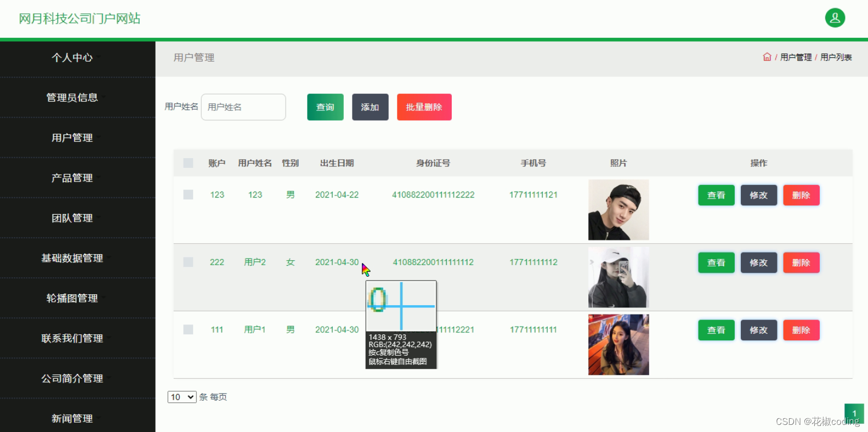
Task: Open photo thumbnail of 用户1
Action: (x=619, y=345)
